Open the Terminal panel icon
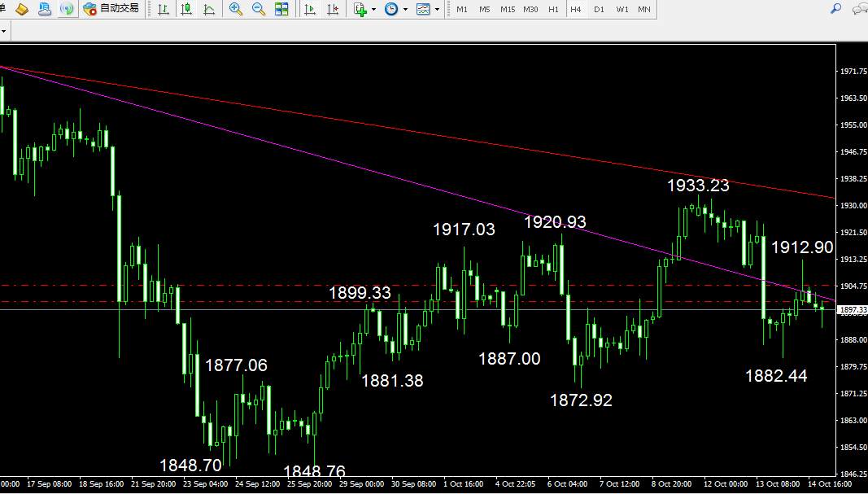 [x=44, y=9]
